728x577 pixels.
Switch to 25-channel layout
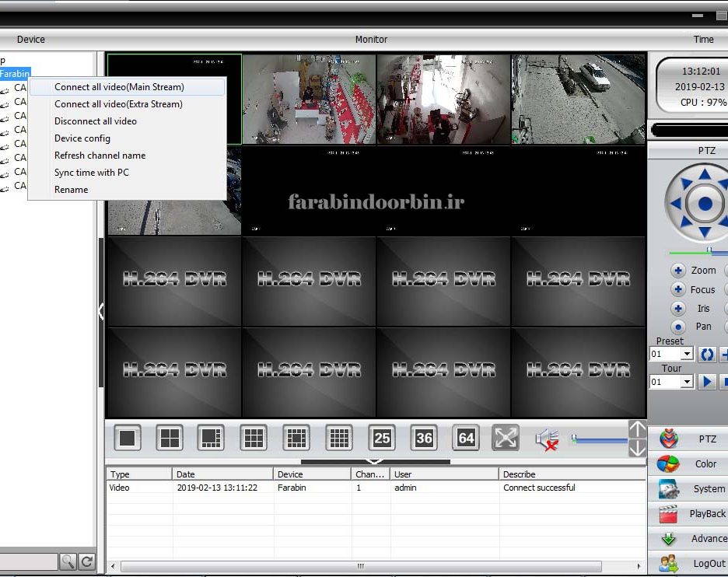pos(382,439)
